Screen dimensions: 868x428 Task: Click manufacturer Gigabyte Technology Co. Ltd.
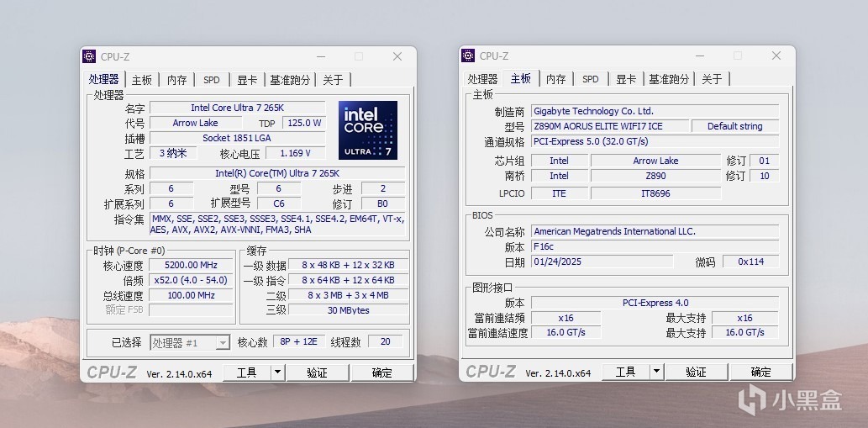coord(655,111)
